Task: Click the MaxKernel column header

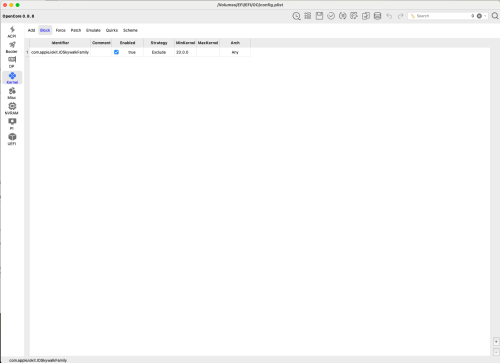Action: 208,43
